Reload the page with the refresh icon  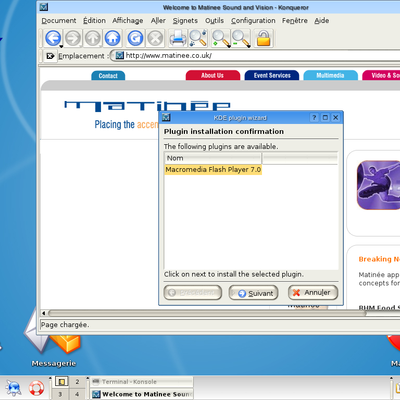[x=135, y=38]
